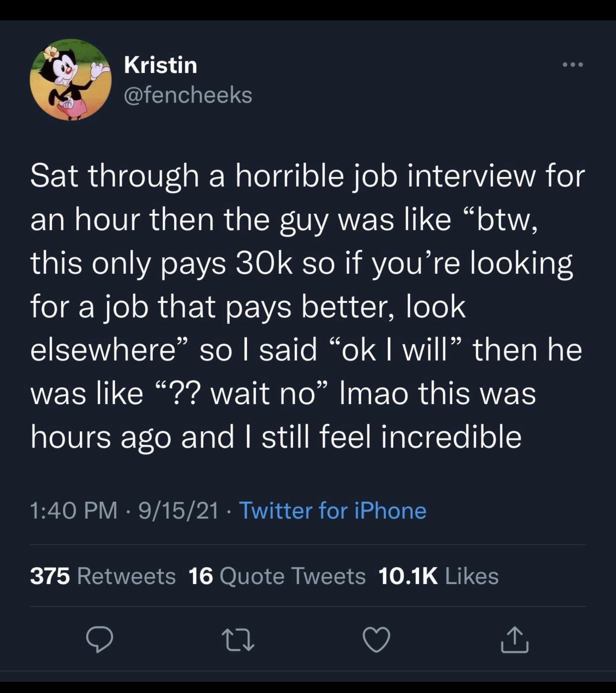Click the 9/15/21 tweet date
Screen dimensions: 616x693
178,511
